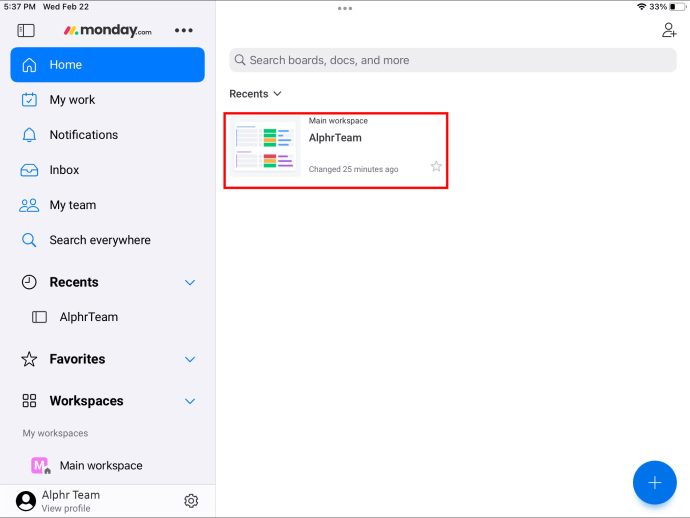Click the Notifications bell icon
This screenshot has width=690, height=518.
[29, 135]
